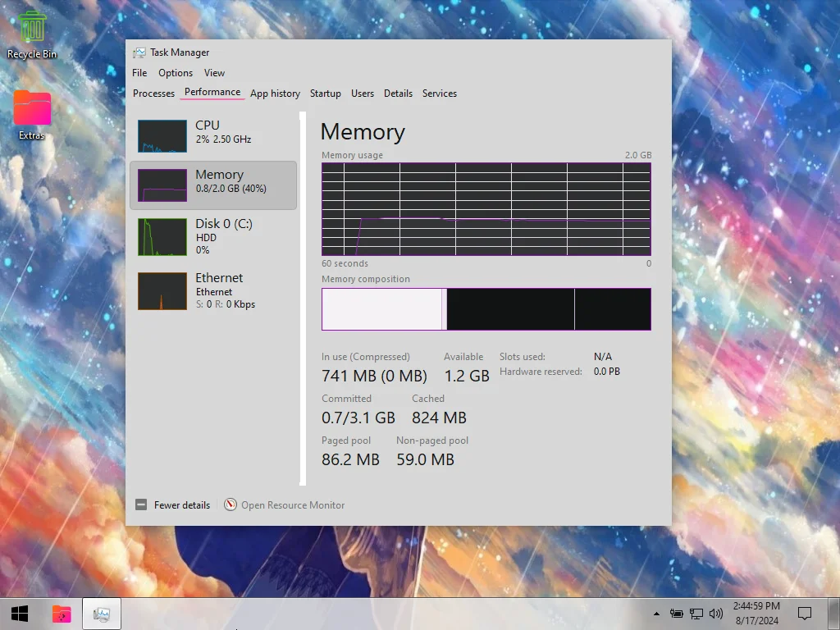This screenshot has height=630, width=840.
Task: Open the Windows Start button
Action: (20, 614)
